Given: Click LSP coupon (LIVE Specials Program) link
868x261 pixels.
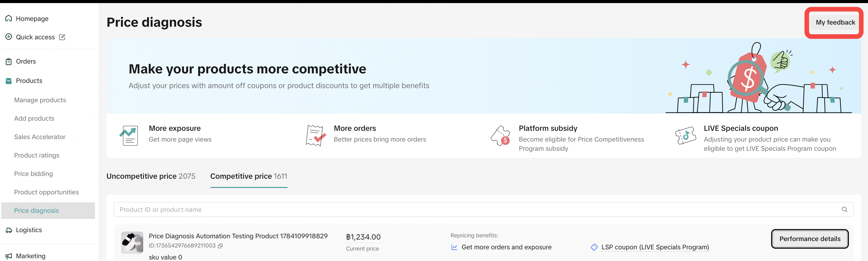Looking at the screenshot, I should [x=655, y=247].
